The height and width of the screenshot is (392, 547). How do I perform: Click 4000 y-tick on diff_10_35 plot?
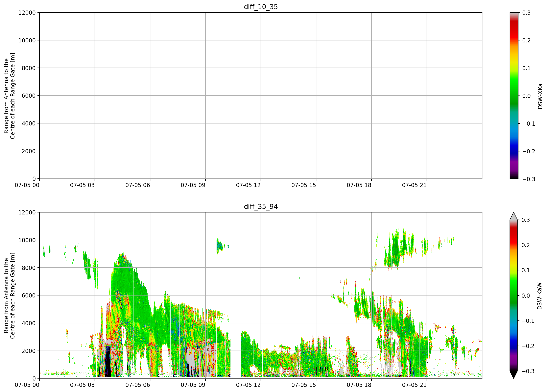click(x=29, y=123)
